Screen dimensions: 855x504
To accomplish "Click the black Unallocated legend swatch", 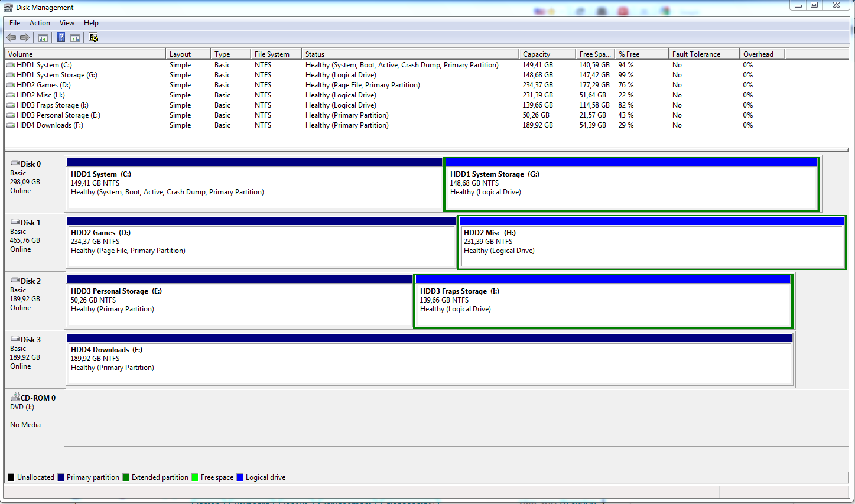I will 11,477.
